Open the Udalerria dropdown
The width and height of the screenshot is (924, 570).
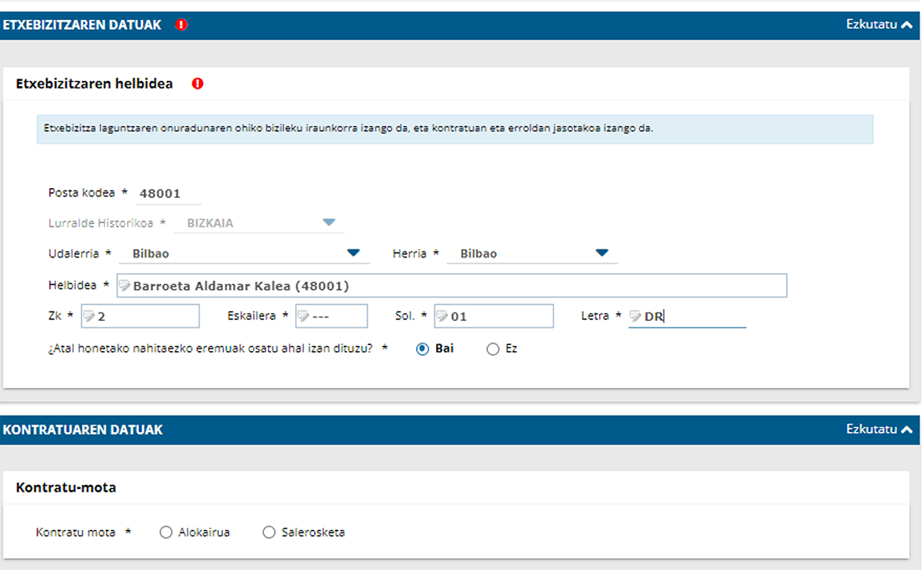[x=354, y=252]
